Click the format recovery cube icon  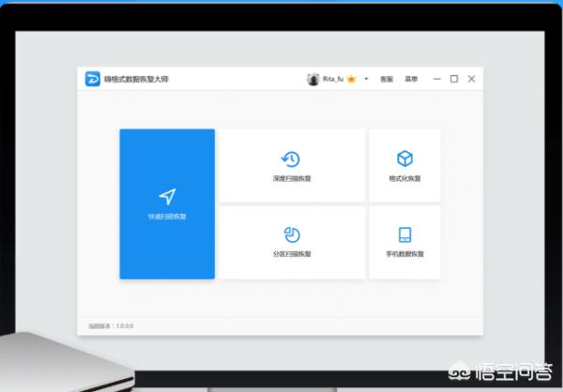coord(404,158)
